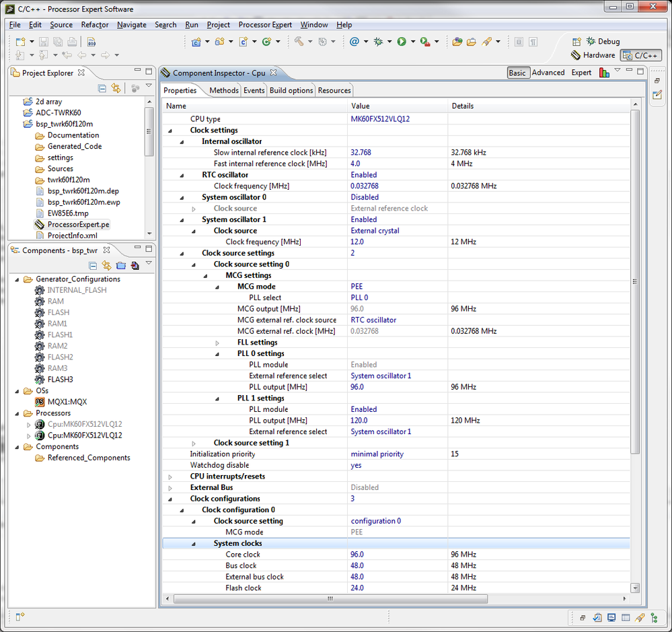Viewport: 672px width, 632px height.
Task: Set inspector view level to Advanced
Action: (x=548, y=73)
